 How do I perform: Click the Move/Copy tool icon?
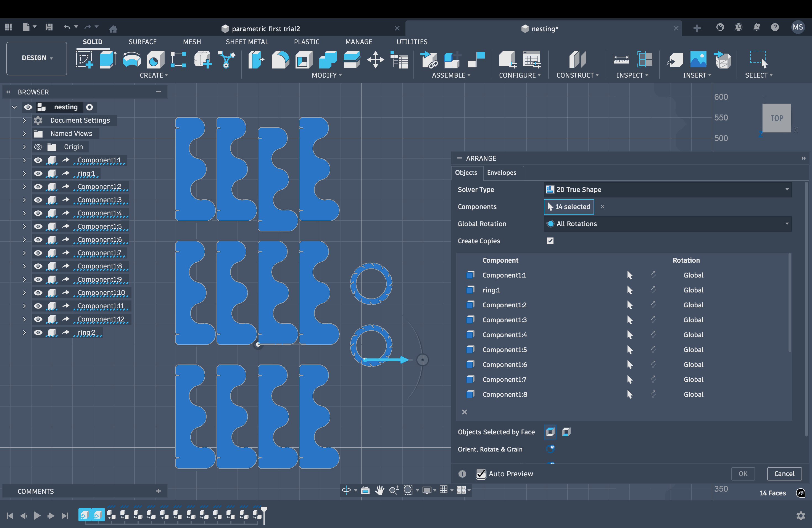pos(375,59)
